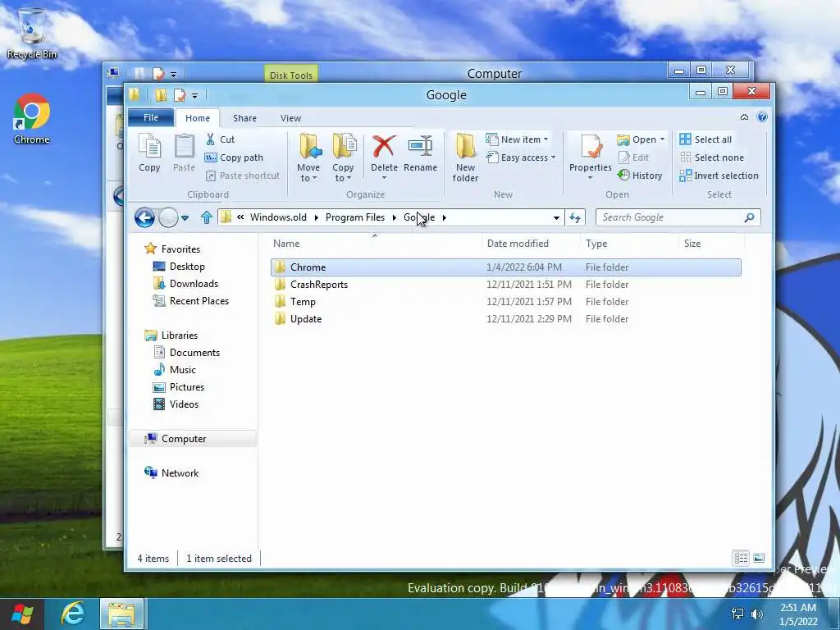Select the CrashReports folder
Viewport: 840px width, 630px height.
(505, 285)
